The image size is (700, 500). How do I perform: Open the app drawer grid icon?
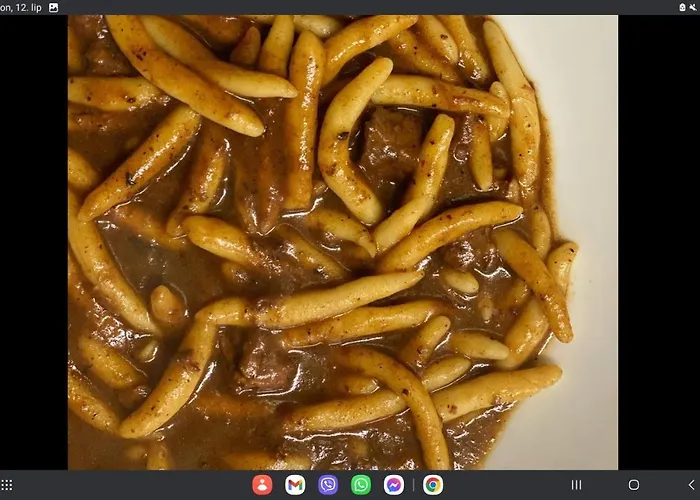pyautogui.click(x=7, y=485)
